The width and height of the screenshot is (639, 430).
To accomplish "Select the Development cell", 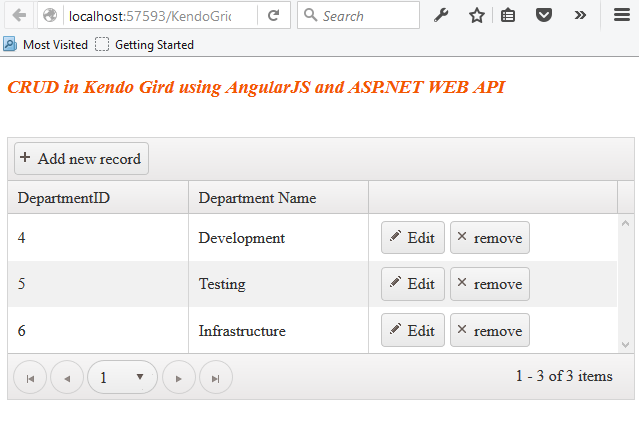I will tap(278, 238).
